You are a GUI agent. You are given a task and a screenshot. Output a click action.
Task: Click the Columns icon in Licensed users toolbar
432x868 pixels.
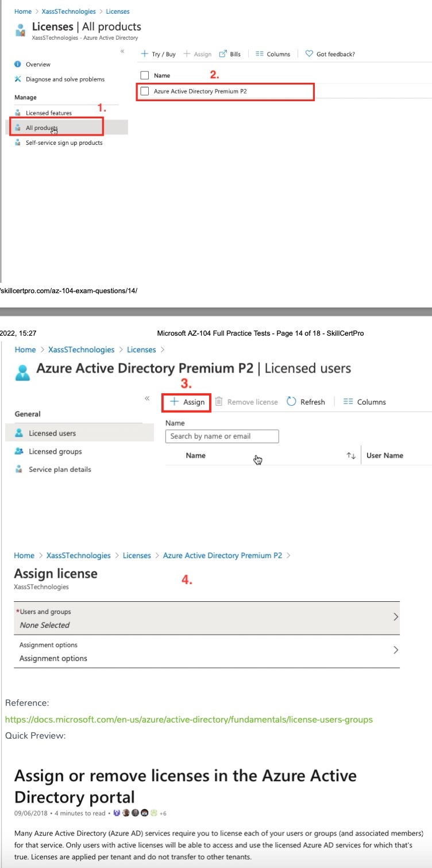[x=348, y=402]
